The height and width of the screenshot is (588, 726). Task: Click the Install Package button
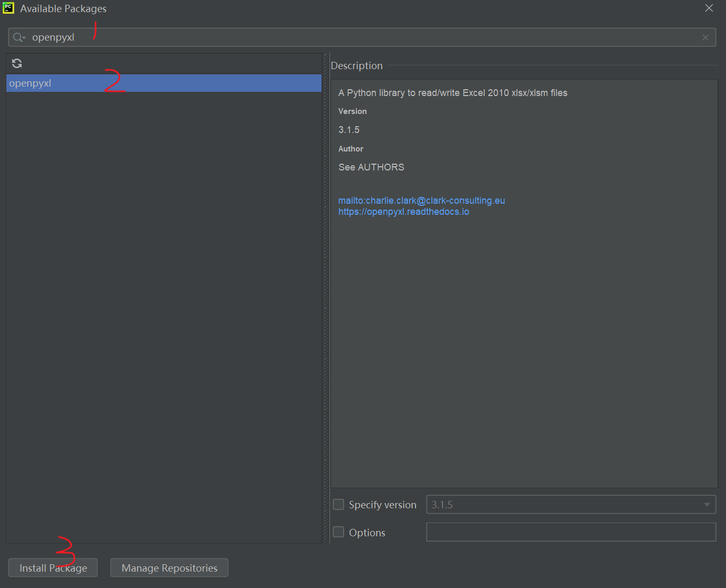[53, 568]
